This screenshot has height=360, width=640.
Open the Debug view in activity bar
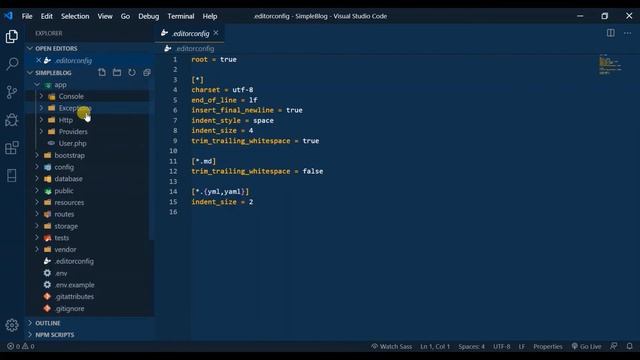click(12, 120)
